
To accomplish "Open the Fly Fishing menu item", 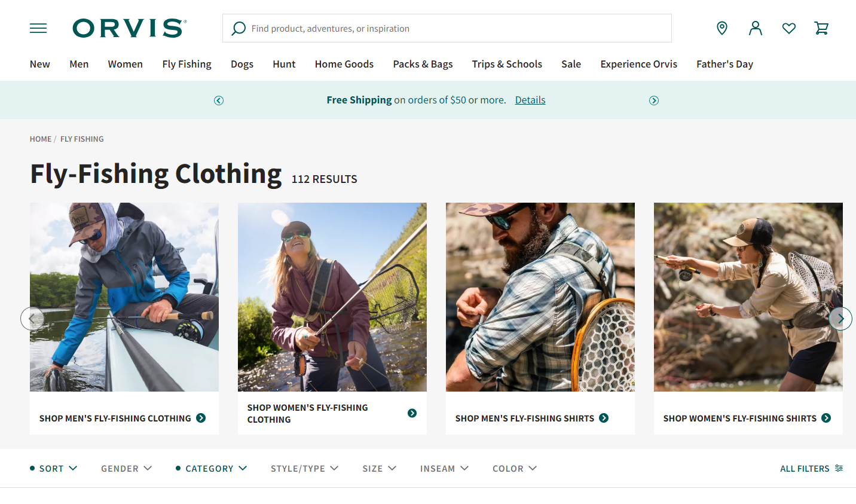I will [x=187, y=64].
